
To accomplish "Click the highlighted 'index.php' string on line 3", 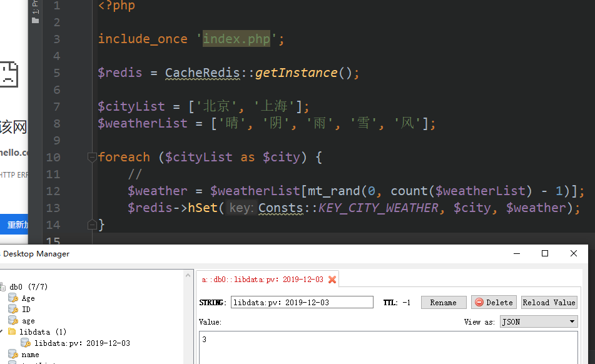I will 236,39.
